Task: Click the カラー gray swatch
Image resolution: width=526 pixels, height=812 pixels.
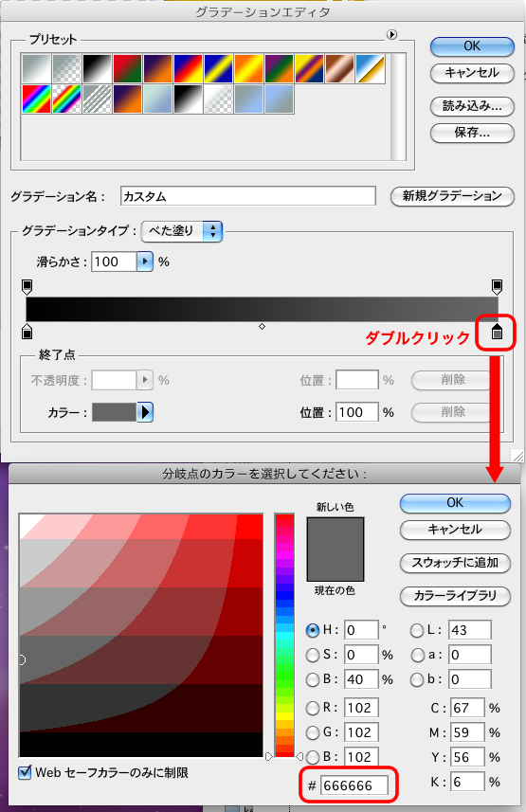Action: click(114, 412)
